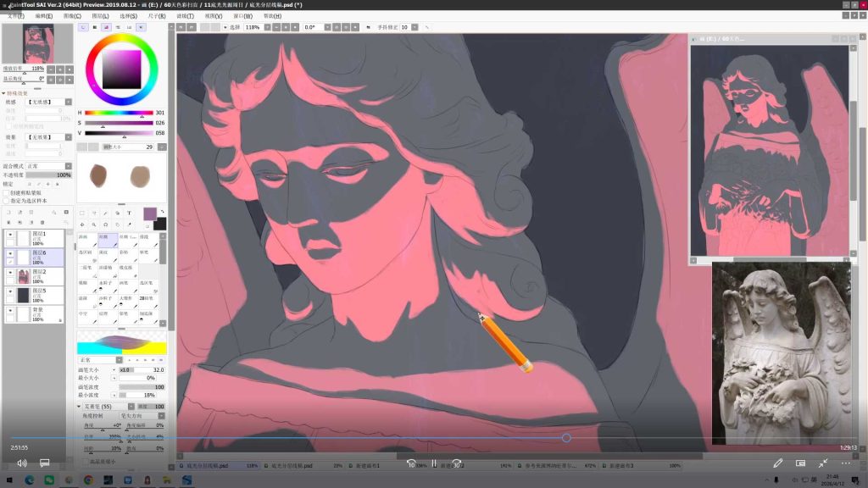Click the layer 不透明度 opacity slider

pos(48,175)
